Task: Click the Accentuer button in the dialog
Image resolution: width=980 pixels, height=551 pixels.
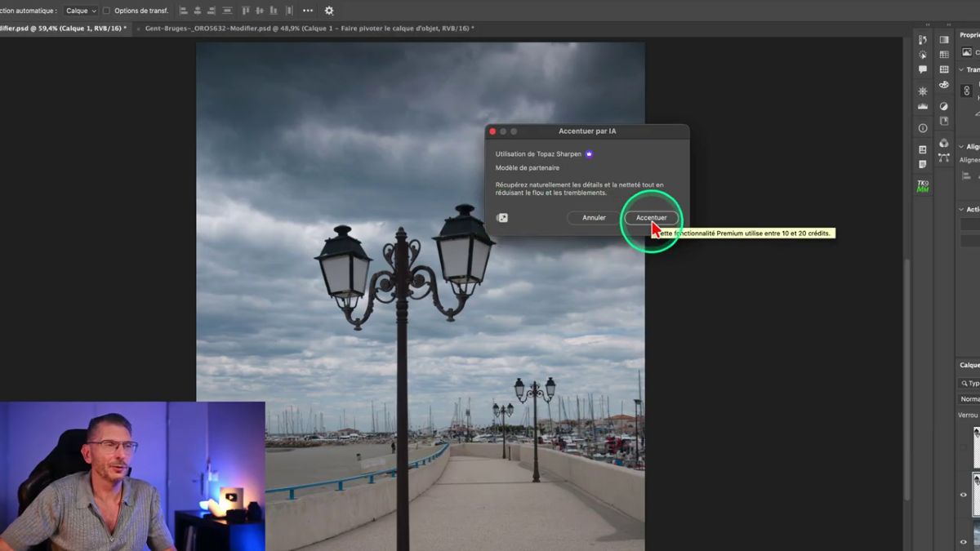Action: click(x=651, y=217)
